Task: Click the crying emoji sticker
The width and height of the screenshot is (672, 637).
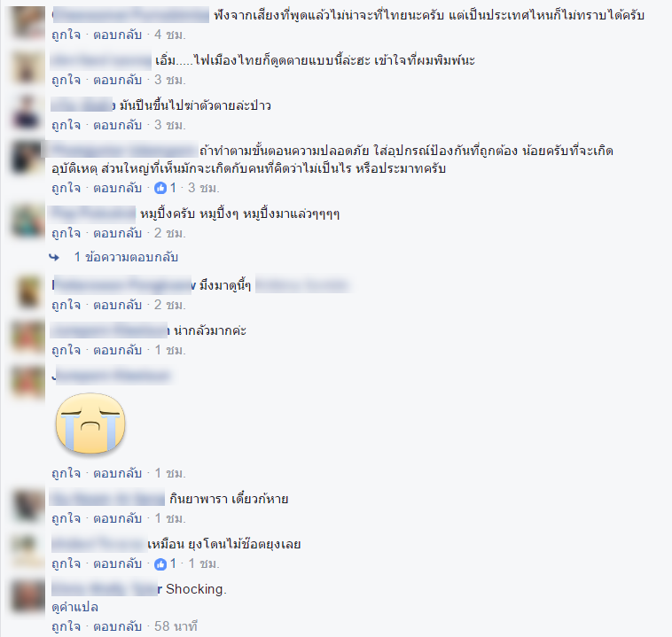Action: coord(90,423)
